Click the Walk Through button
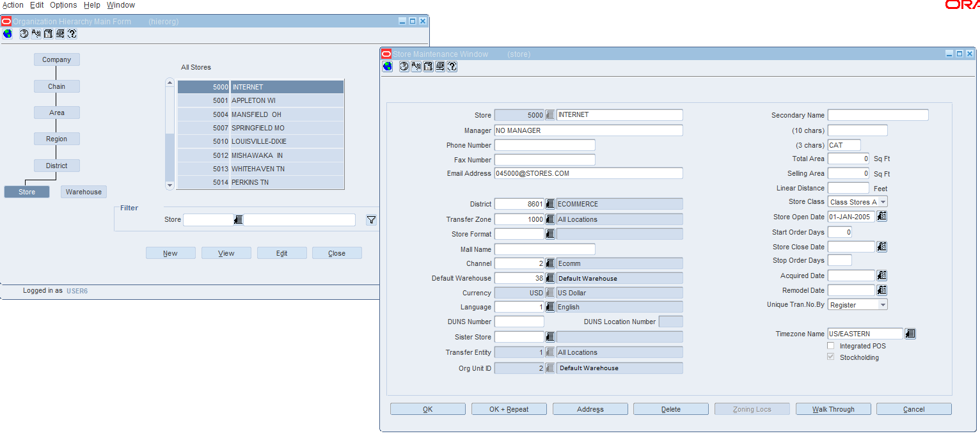Screen dimensions: 980x436 [833, 409]
